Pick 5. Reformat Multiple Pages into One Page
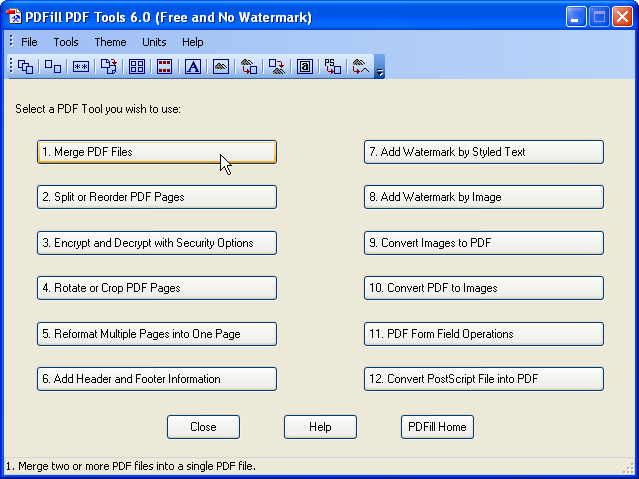Viewport: 639px width, 479px height. (x=157, y=334)
